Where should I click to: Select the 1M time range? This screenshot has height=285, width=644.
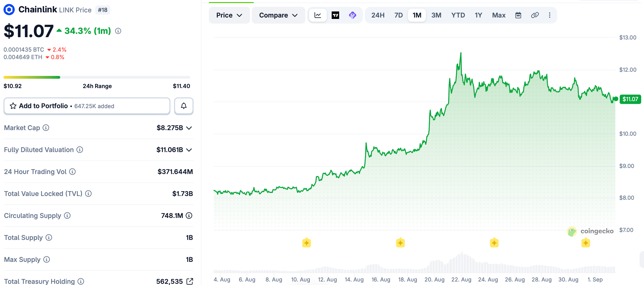(417, 15)
